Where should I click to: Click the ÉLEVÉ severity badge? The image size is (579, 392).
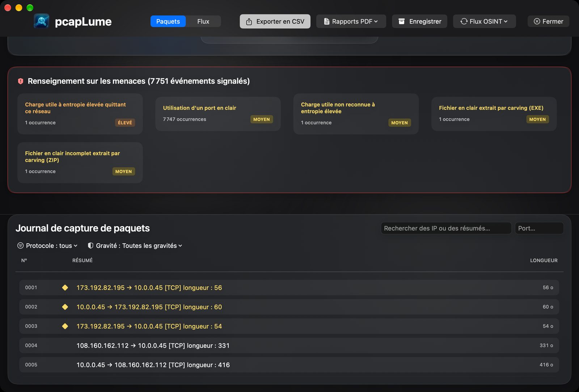coord(125,123)
